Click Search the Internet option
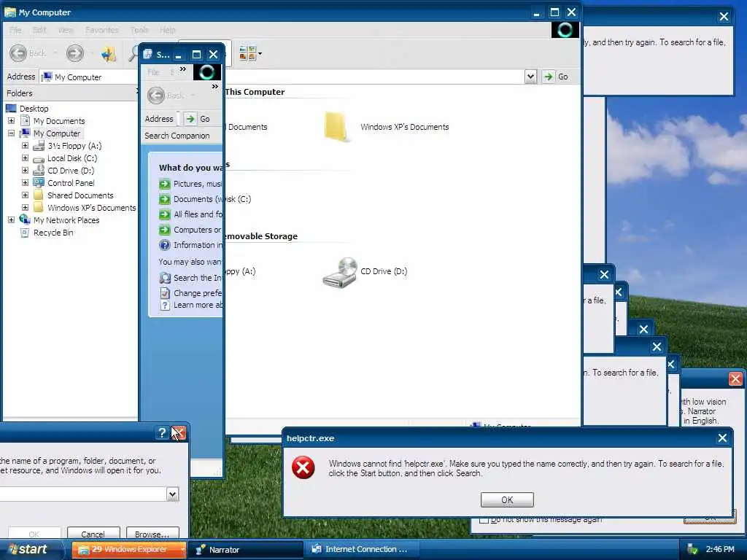Viewport: 747px width, 560px height. [x=190, y=278]
